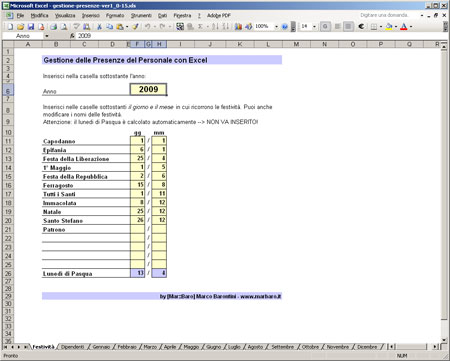Open the Adobe PDF menu
The width and height of the screenshot is (450, 361).
pos(219,15)
